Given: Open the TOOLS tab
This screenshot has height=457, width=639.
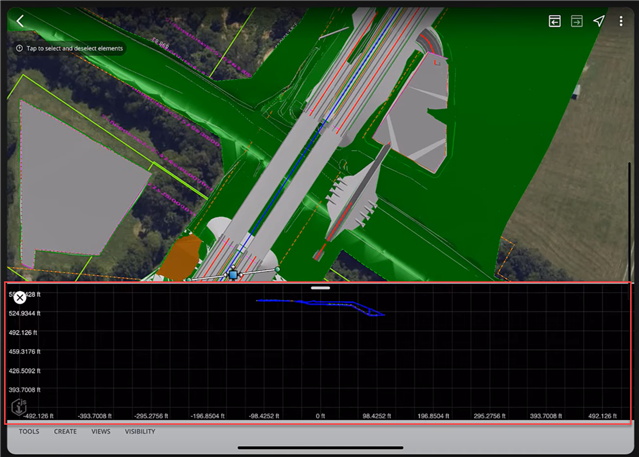Looking at the screenshot, I should (29, 432).
